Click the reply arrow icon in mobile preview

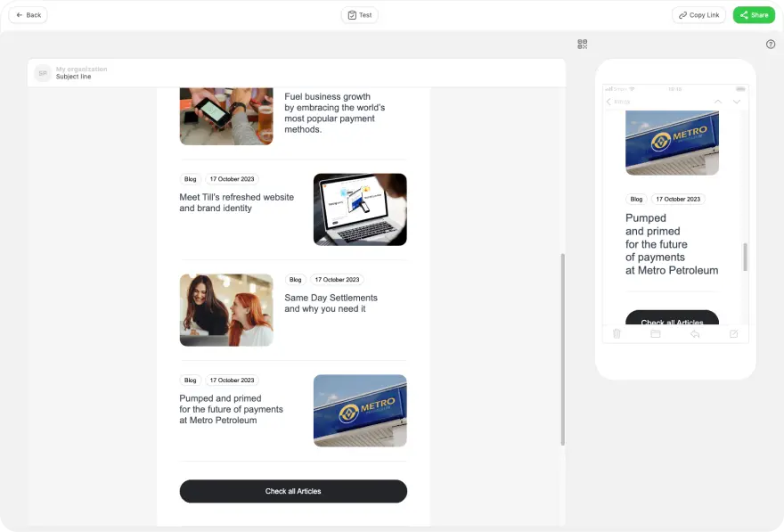[x=695, y=334]
